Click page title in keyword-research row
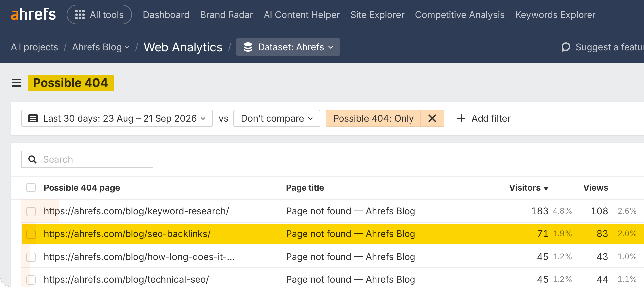The width and height of the screenshot is (644, 287). pos(350,211)
